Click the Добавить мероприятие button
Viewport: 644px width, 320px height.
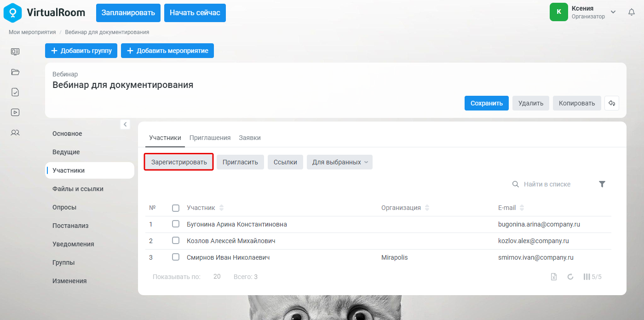point(167,51)
